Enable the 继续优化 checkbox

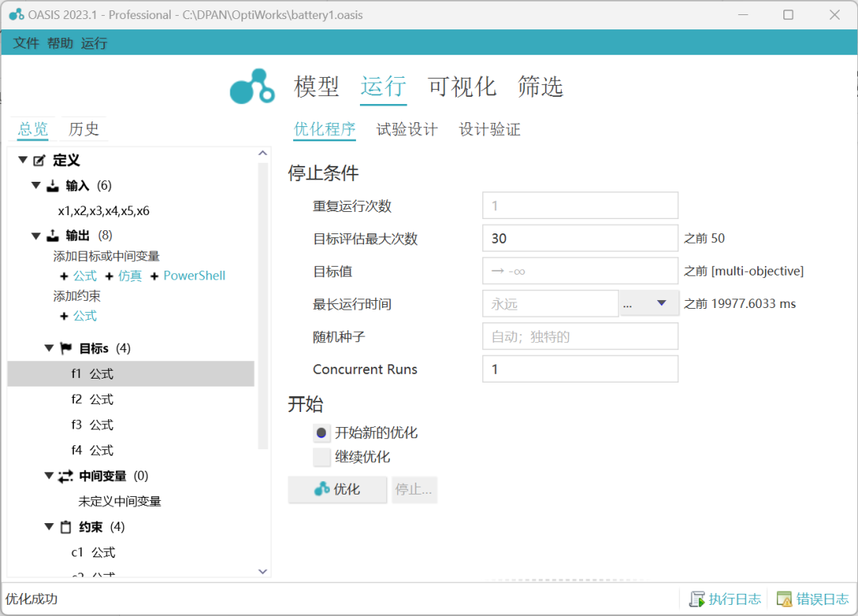pyautogui.click(x=321, y=457)
